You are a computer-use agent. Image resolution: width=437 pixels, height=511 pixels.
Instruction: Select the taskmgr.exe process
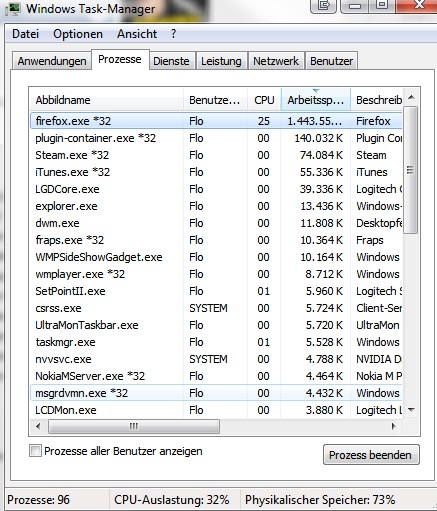(x=216, y=342)
